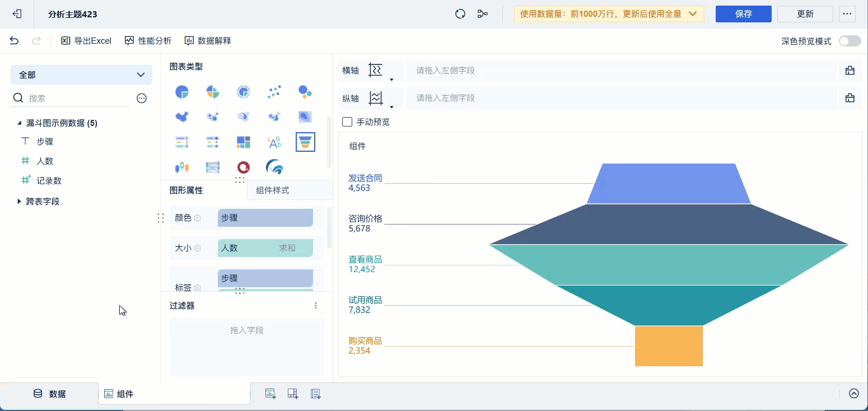Click 导出Excel in the toolbar
The height and width of the screenshot is (411, 868).
[x=86, y=41]
